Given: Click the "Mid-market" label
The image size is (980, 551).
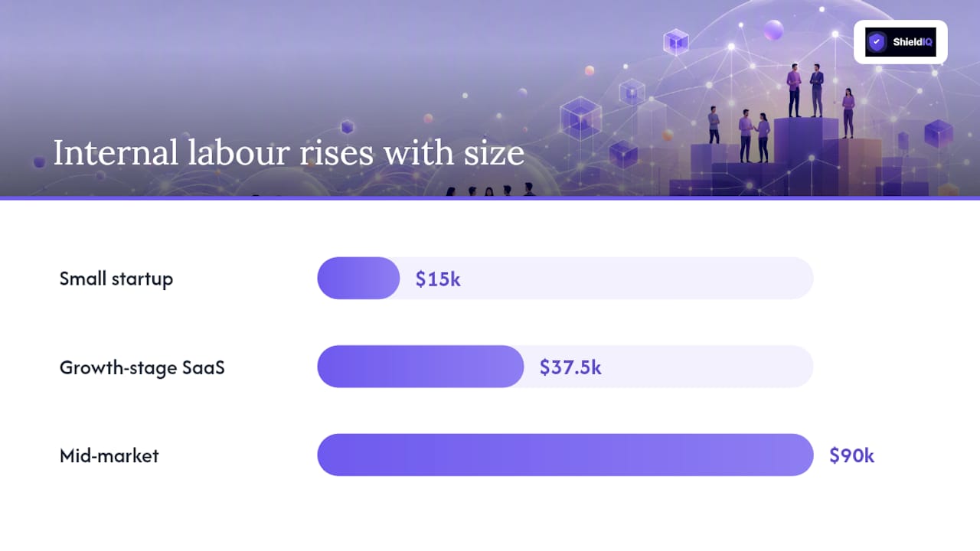Looking at the screenshot, I should [x=109, y=456].
